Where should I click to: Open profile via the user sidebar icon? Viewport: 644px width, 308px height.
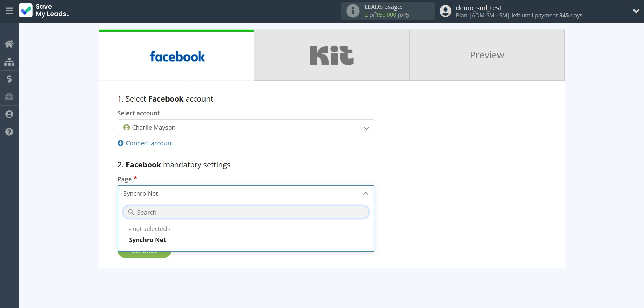point(9,114)
